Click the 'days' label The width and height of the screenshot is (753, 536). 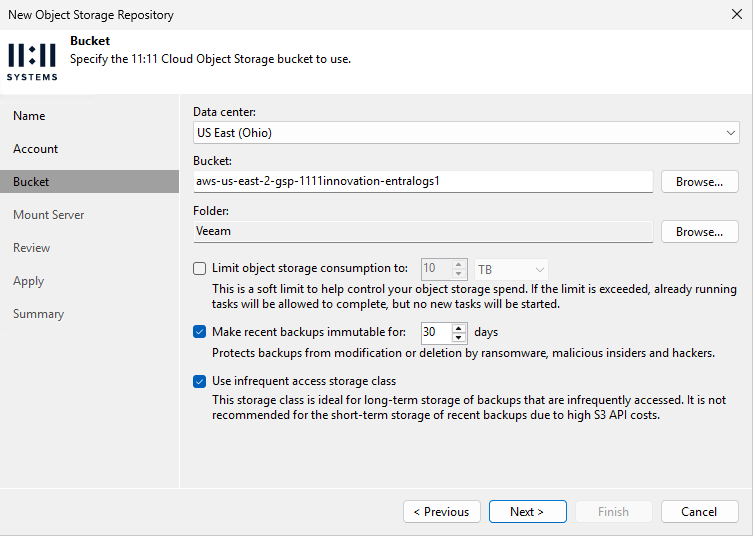pos(486,332)
